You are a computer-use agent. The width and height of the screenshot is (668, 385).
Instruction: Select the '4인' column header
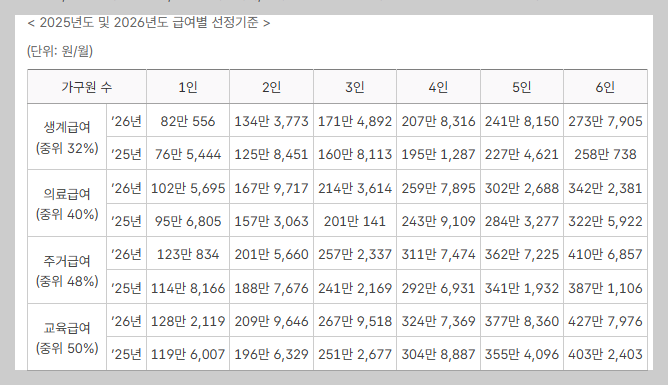[438, 87]
